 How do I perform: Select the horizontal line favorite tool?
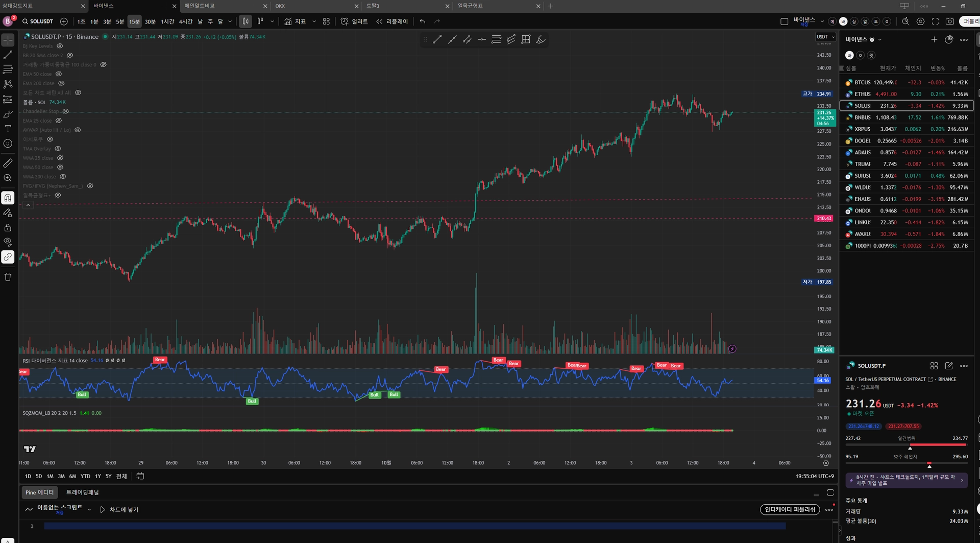tap(481, 40)
